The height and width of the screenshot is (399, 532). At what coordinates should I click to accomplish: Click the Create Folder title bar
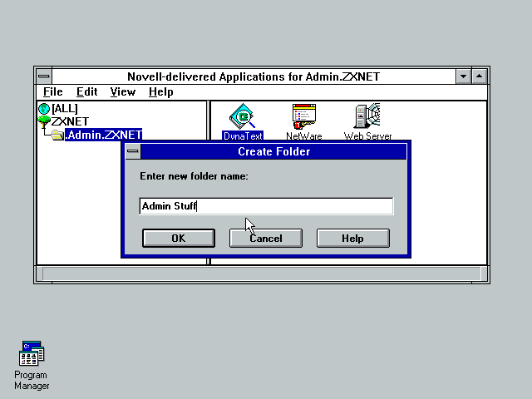tap(273, 151)
